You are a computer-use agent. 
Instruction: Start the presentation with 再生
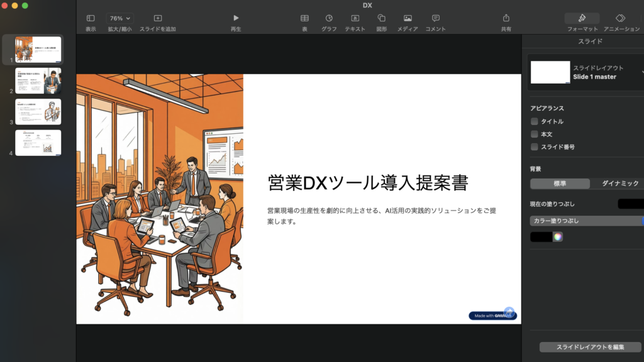tap(236, 19)
